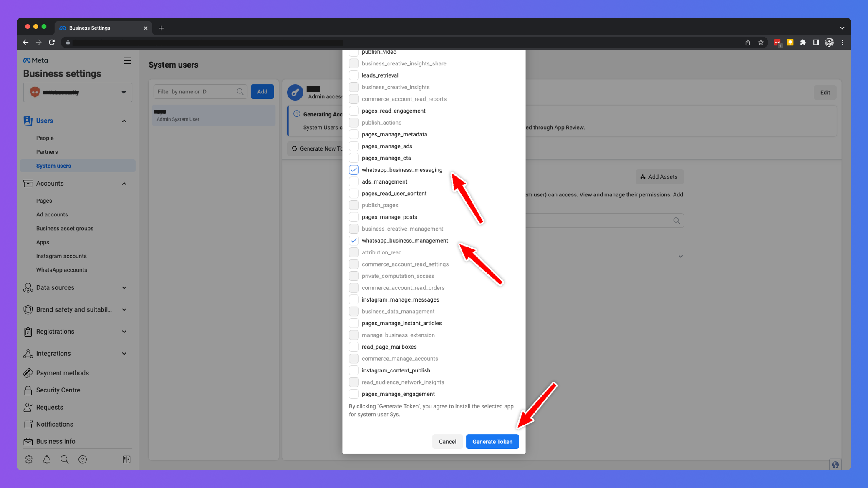
Task: Check the pages_read_engagement permission
Action: pyautogui.click(x=354, y=111)
